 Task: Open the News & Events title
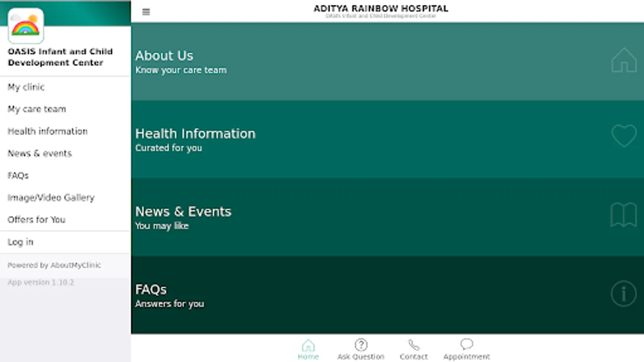[183, 212]
